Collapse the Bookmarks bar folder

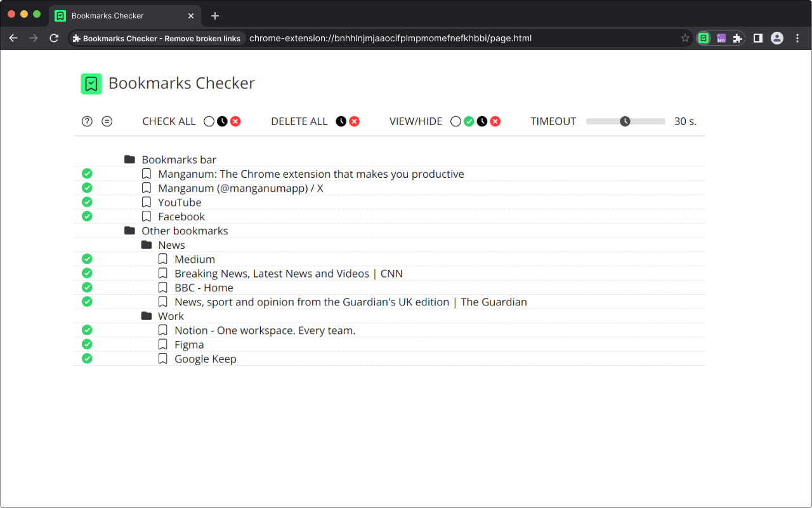click(129, 159)
